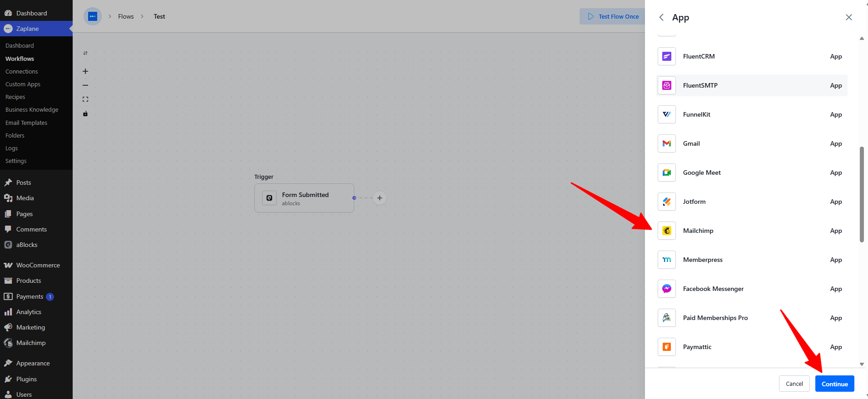Viewport: 868px width, 399px height.
Task: Change the flow layout direction icon
Action: [85, 53]
